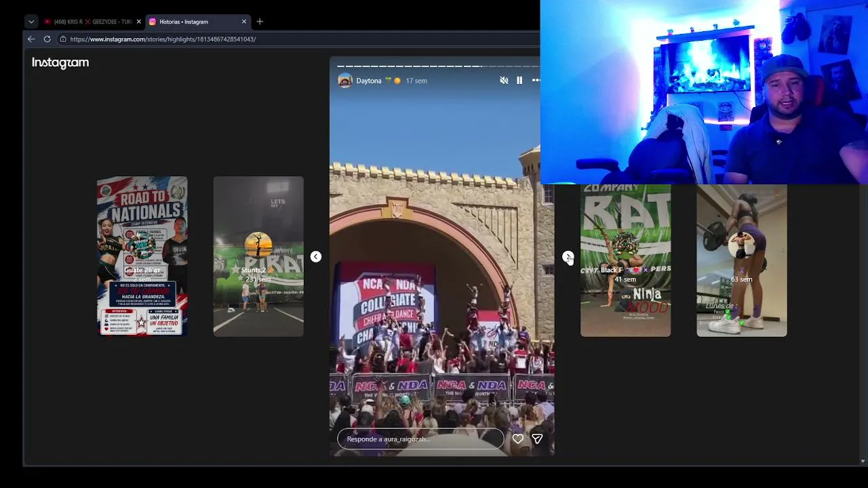This screenshot has height=488, width=868.
Task: Pause the Daytona story
Action: 519,81
